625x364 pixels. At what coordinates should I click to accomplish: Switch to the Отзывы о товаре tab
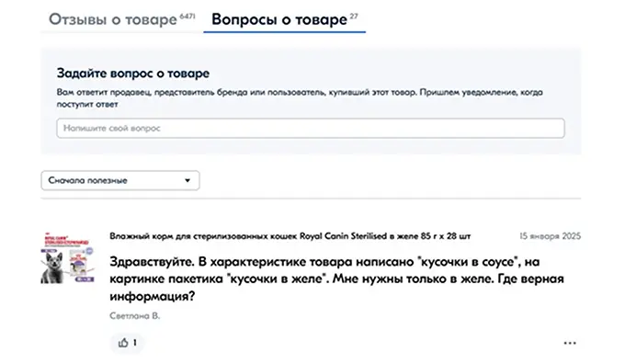tap(121, 19)
